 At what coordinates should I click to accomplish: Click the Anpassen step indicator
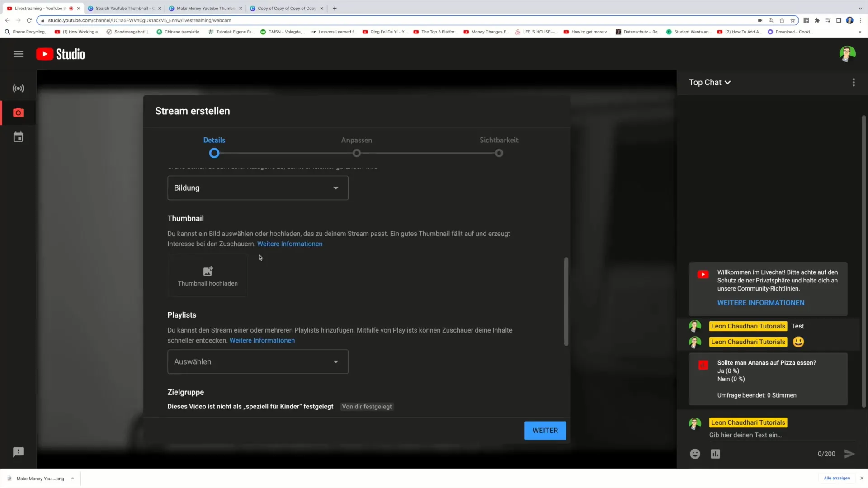[357, 153]
